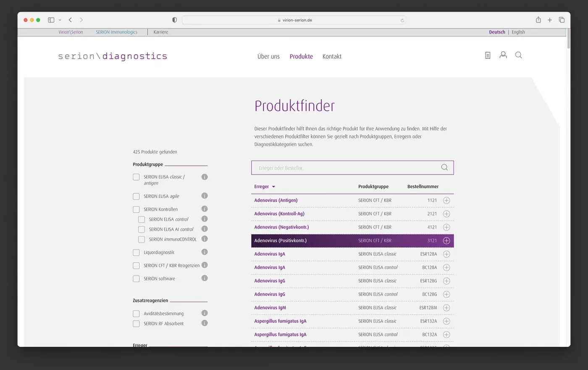Open Karriere top bar link
Screen dimensions: 588x370
(161, 32)
